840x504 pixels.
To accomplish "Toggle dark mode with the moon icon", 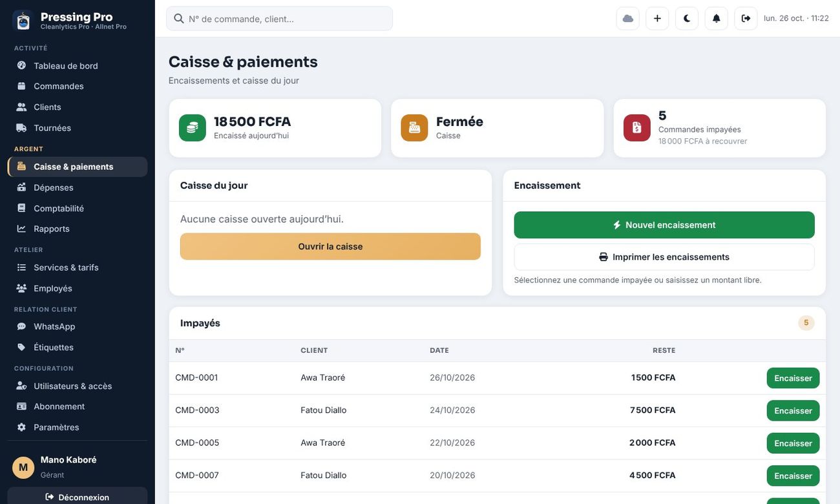I will (x=687, y=18).
